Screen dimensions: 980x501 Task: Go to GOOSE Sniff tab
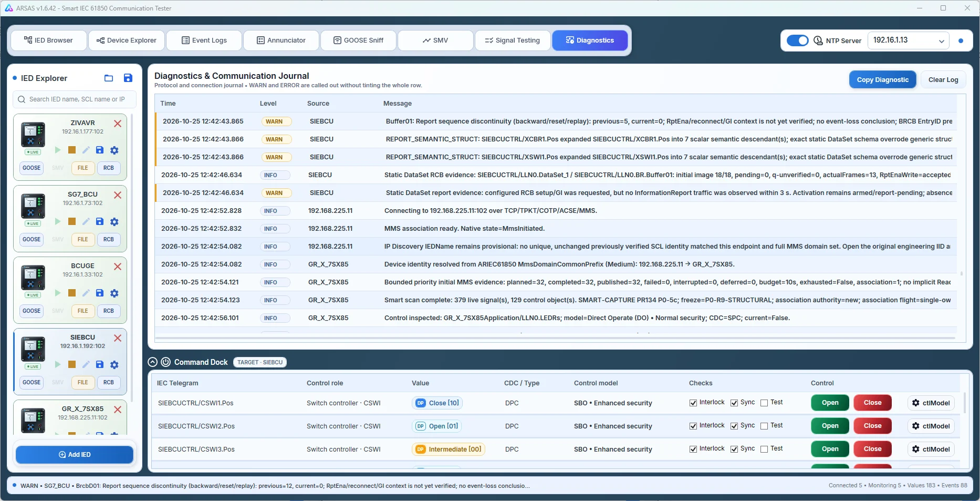pos(359,40)
